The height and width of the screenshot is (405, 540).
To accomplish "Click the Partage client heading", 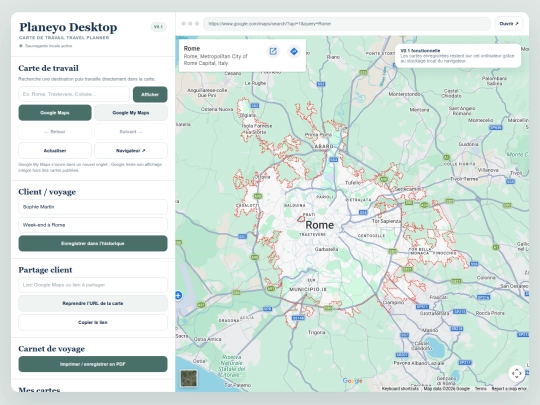I will click(45, 270).
